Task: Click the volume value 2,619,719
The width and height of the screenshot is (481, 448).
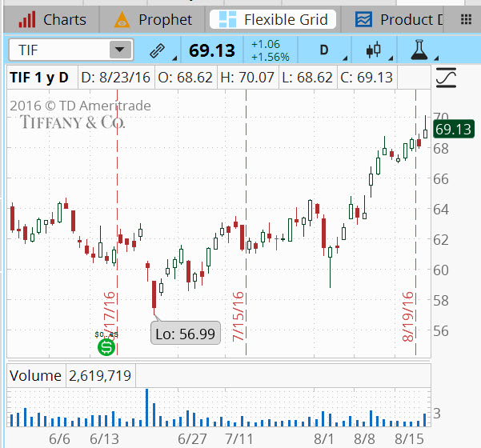Action: pyautogui.click(x=100, y=375)
